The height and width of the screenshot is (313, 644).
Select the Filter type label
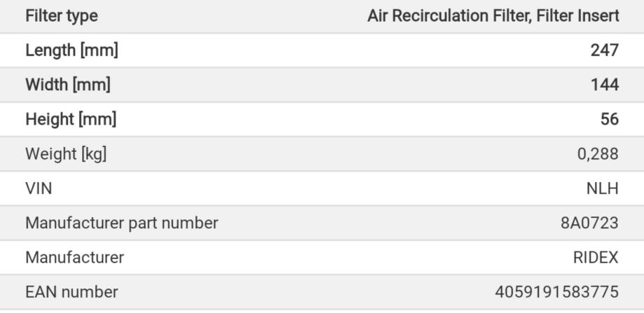62,16
